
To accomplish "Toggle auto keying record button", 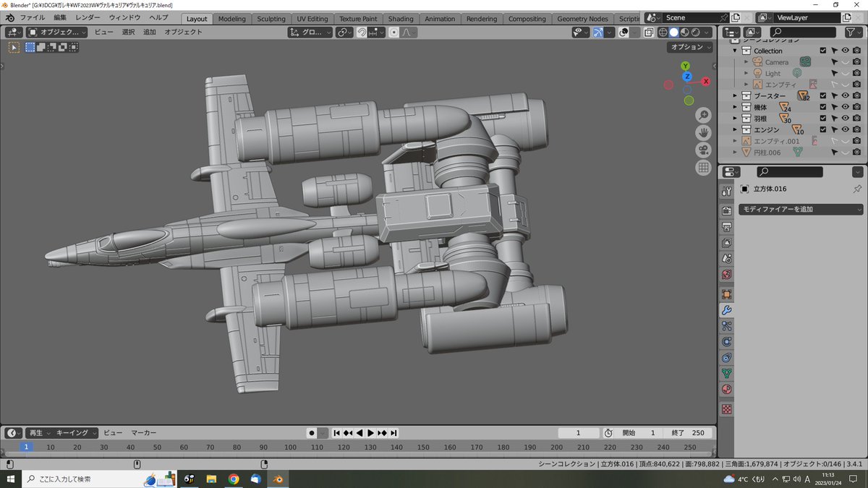I will click(x=312, y=433).
